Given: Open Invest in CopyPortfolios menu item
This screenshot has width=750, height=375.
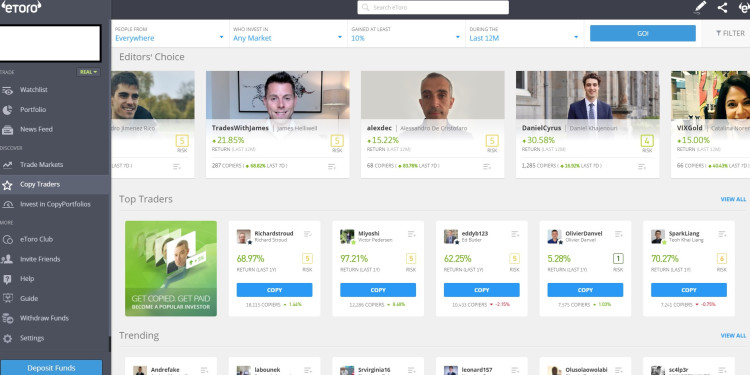Looking at the screenshot, I should 55,204.
